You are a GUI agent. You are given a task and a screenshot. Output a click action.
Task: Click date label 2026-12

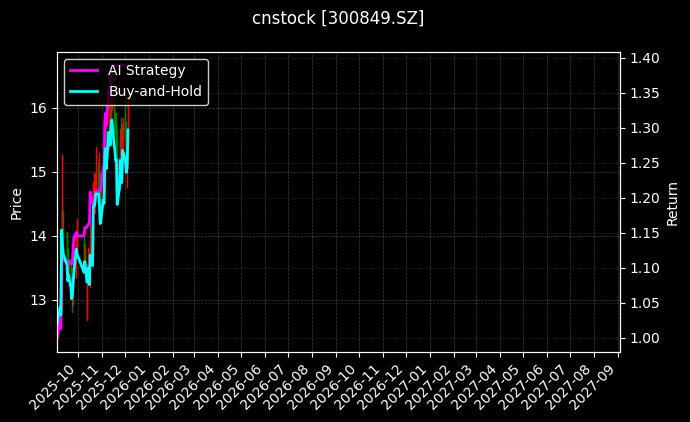[x=382, y=386]
